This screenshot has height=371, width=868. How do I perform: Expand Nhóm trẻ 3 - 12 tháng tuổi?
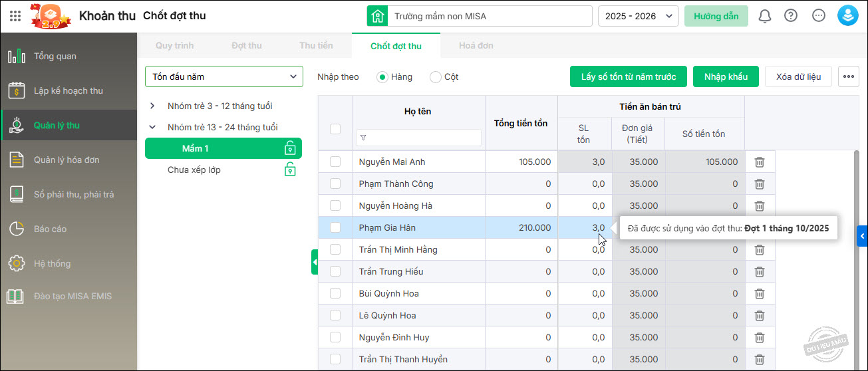152,106
